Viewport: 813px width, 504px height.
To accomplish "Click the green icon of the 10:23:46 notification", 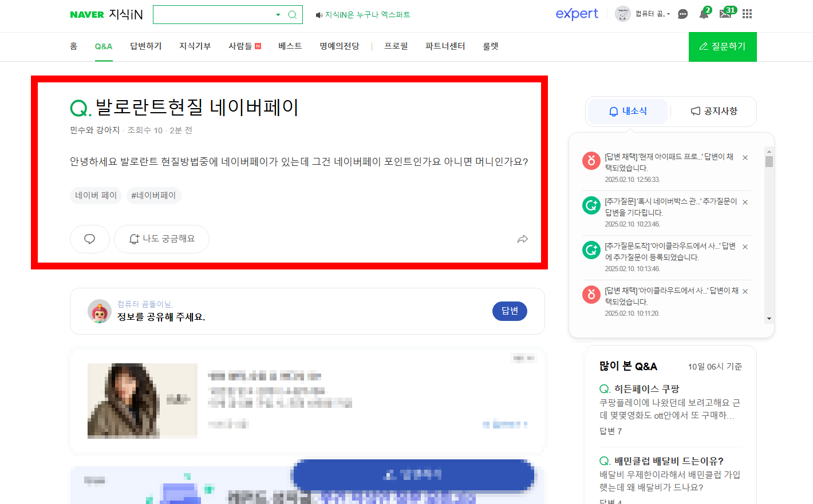I will 591,205.
